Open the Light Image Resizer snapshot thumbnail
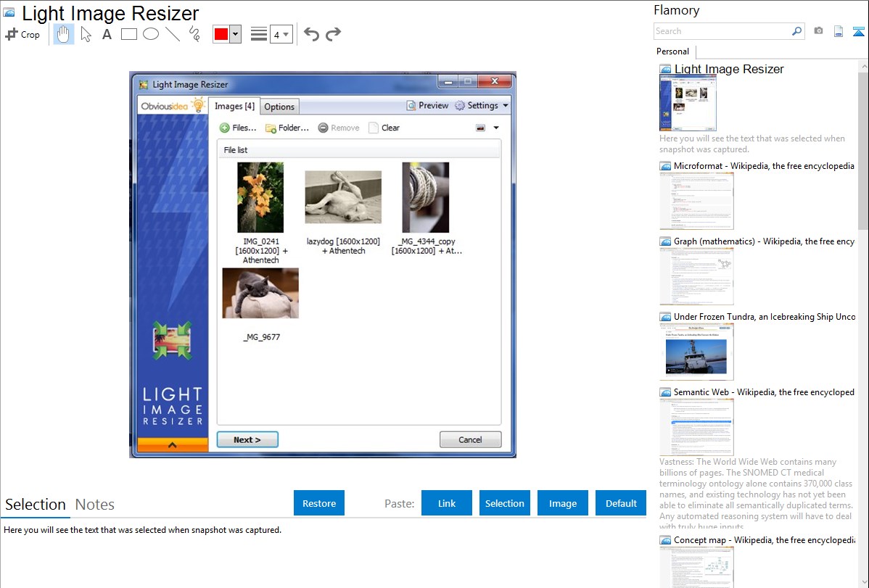This screenshot has height=588, width=869. 688,103
